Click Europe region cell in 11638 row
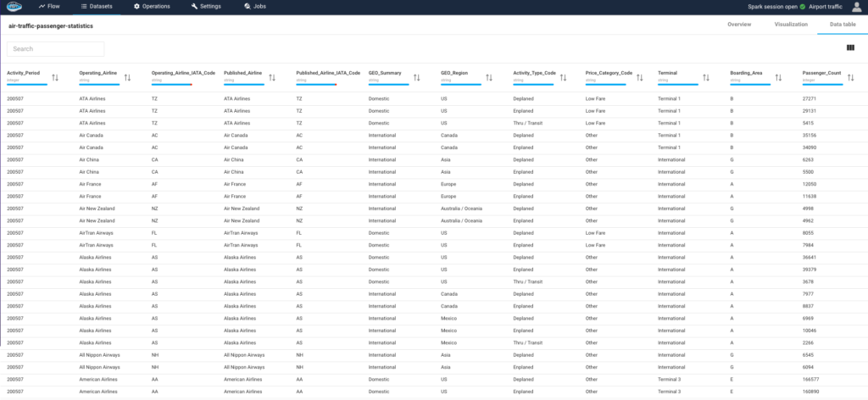Screen dimensions: 868x400 (448, 196)
